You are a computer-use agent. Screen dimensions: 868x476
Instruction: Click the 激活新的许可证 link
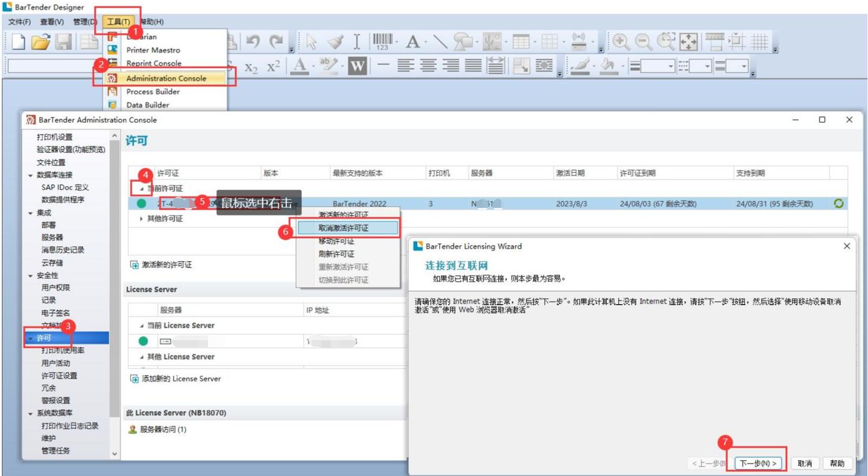pos(166,265)
